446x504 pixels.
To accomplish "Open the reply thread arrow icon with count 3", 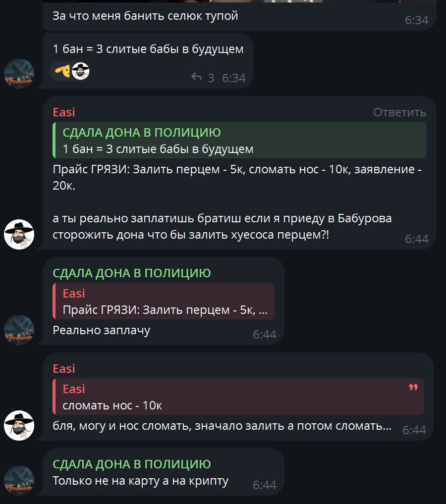I will coord(196,77).
